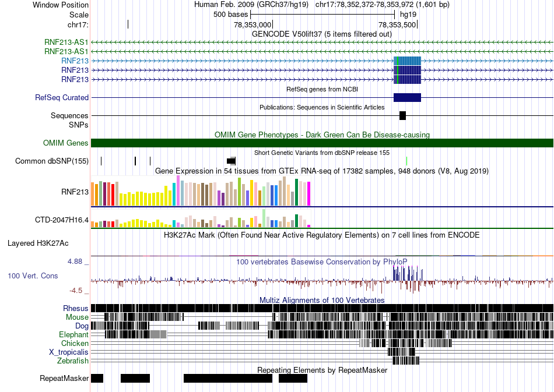Click the CTD-2047H16.4 expression label

tap(61, 220)
